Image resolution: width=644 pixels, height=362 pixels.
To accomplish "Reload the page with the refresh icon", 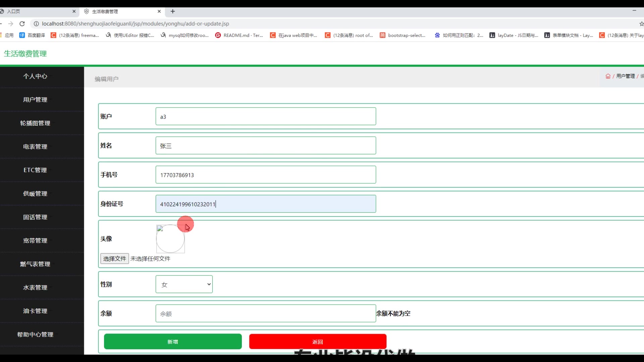I will coord(22,24).
